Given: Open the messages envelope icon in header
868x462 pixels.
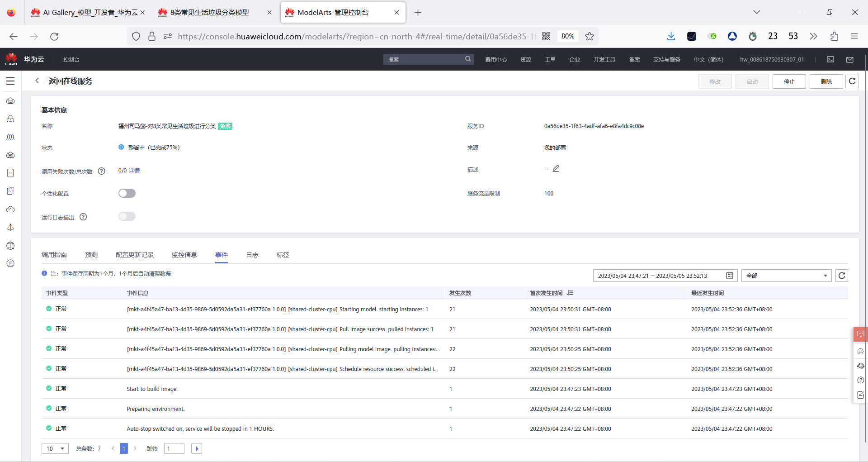Looking at the screenshot, I should [x=850, y=59].
